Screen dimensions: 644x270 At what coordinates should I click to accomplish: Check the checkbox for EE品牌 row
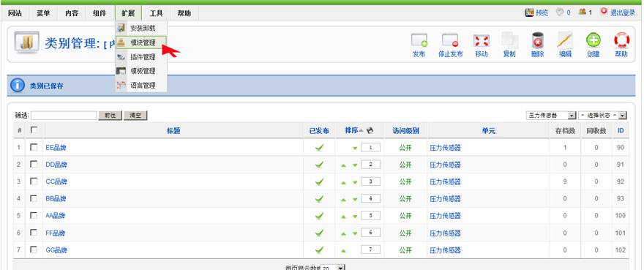tap(34, 147)
